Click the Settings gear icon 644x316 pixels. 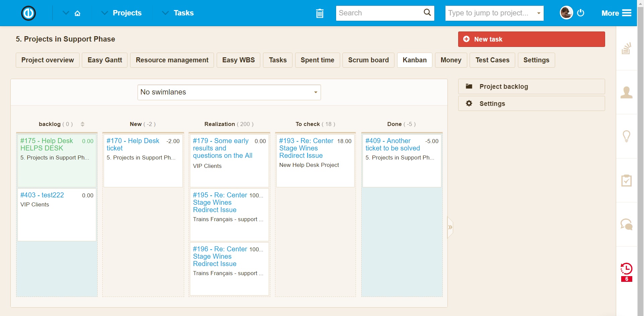(x=469, y=103)
